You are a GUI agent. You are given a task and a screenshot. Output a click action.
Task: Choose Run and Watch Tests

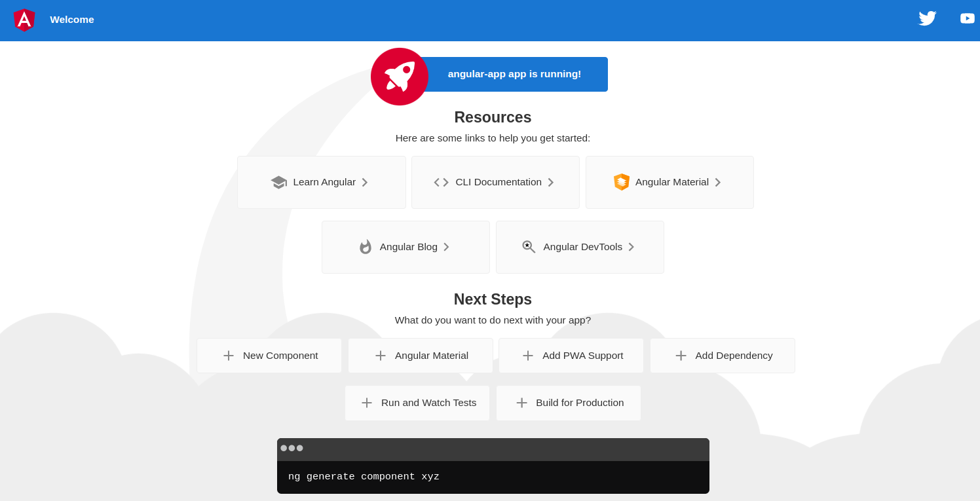pyautogui.click(x=417, y=403)
